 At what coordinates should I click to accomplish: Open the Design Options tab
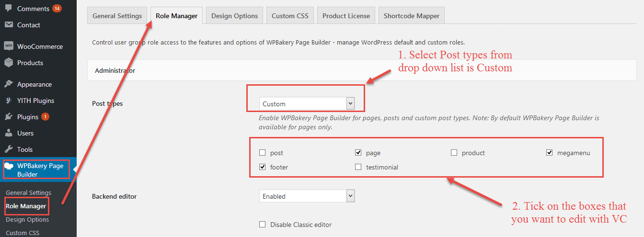[x=234, y=16]
